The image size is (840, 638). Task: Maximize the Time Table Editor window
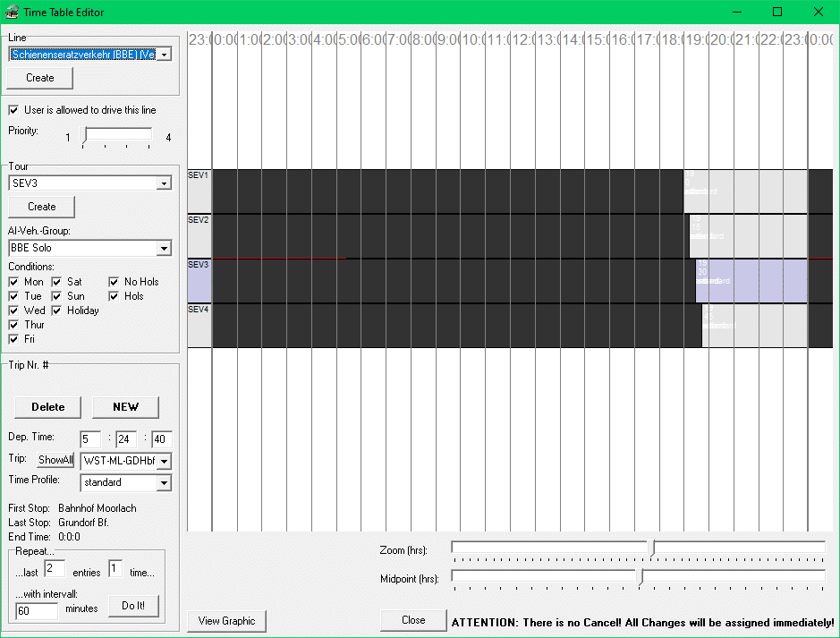tap(776, 13)
